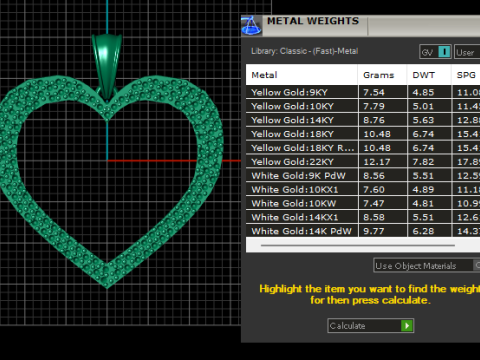480x360 pixels.
Task: Click the DWT column header
Action: click(429, 75)
